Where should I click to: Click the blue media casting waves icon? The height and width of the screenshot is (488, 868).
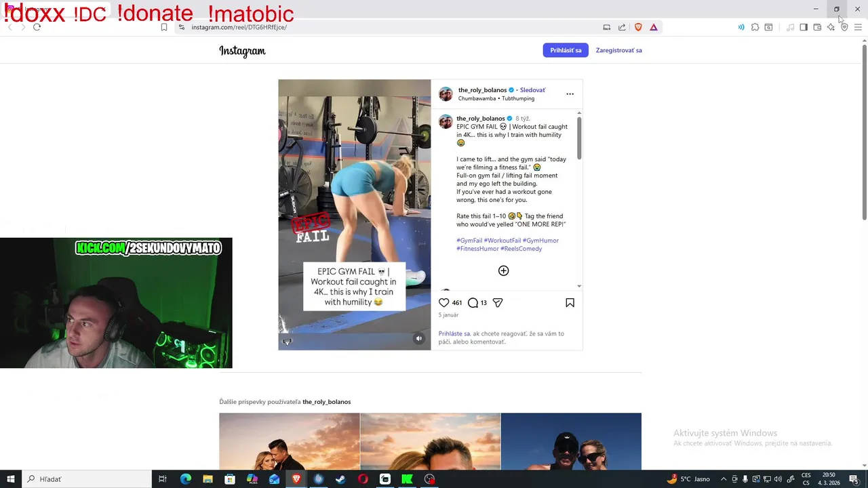(741, 27)
